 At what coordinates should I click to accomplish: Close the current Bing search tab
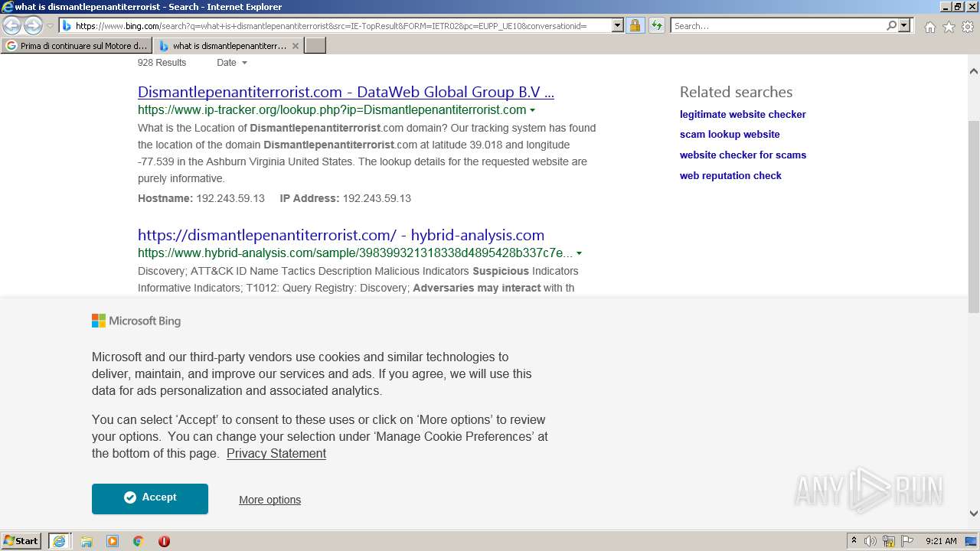coord(296,46)
